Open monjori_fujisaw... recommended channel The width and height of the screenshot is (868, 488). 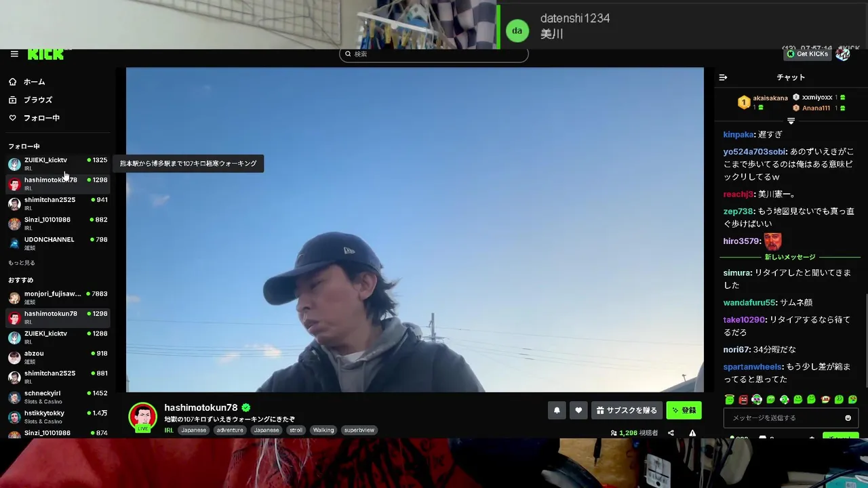pos(58,297)
